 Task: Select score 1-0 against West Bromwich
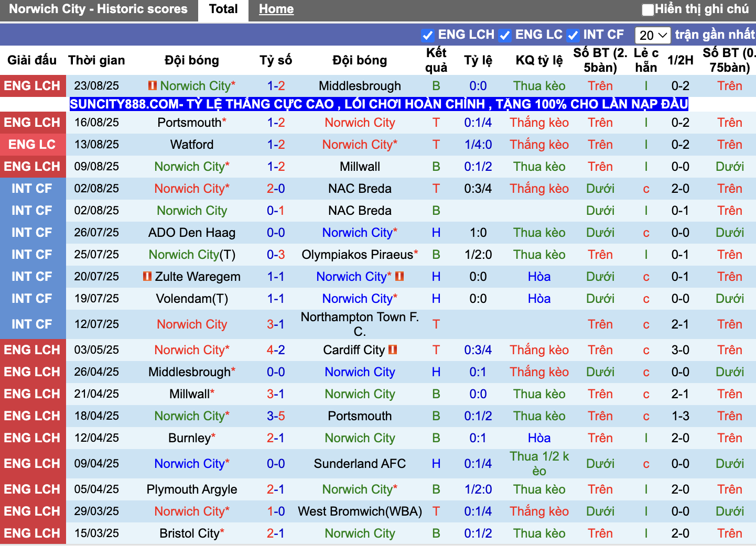point(276,511)
